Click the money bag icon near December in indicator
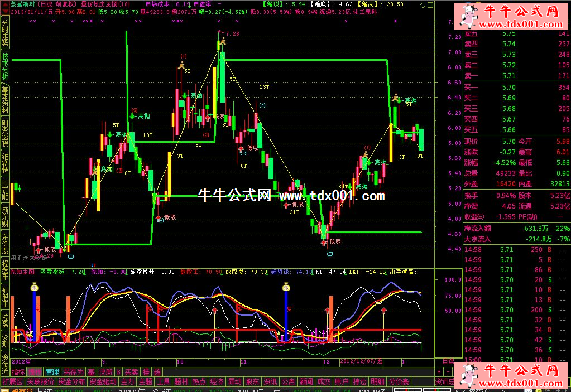571x392 pixels. click(286, 287)
